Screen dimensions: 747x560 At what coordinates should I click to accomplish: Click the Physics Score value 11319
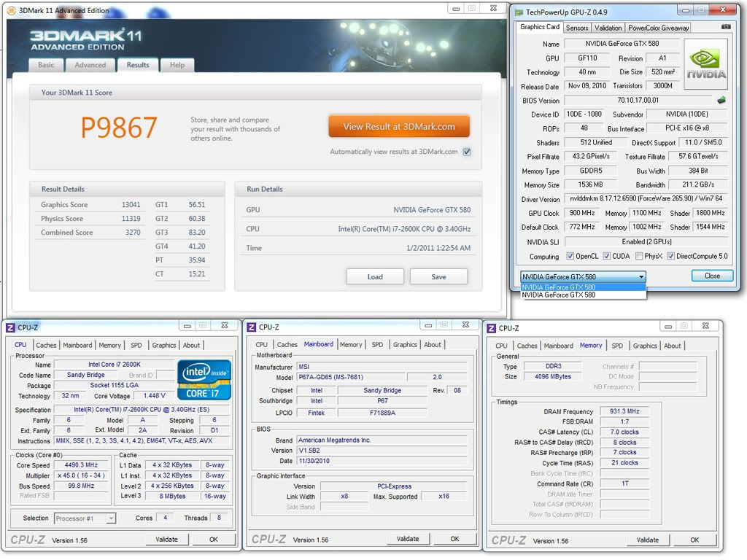[131, 219]
